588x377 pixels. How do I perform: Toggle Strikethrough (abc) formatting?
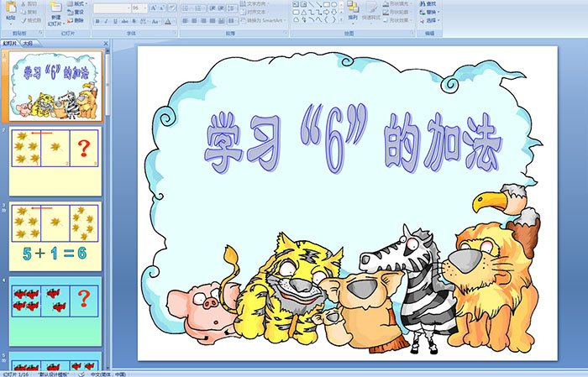click(124, 21)
